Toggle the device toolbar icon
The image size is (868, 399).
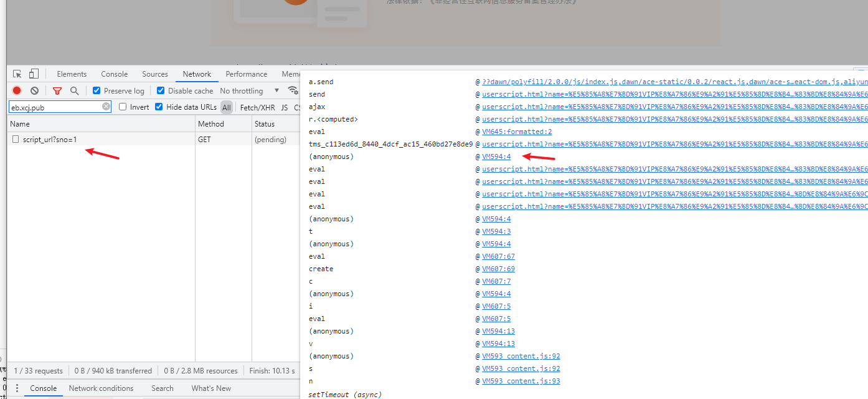coord(34,74)
